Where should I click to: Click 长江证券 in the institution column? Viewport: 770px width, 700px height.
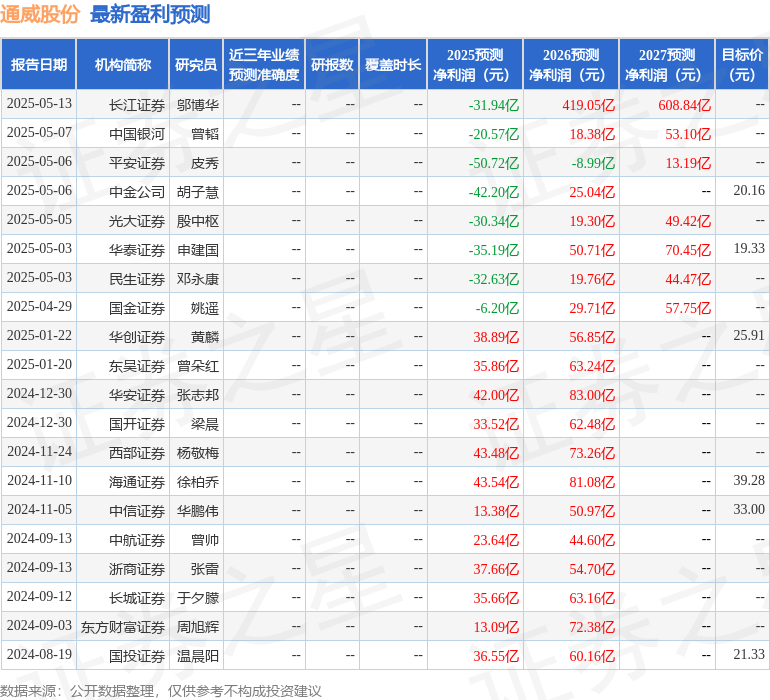tap(137, 104)
